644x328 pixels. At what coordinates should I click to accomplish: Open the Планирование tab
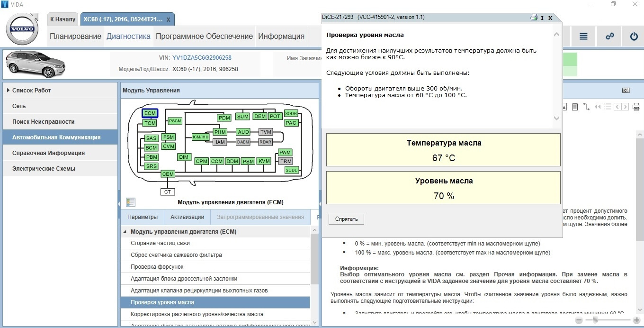[76, 36]
